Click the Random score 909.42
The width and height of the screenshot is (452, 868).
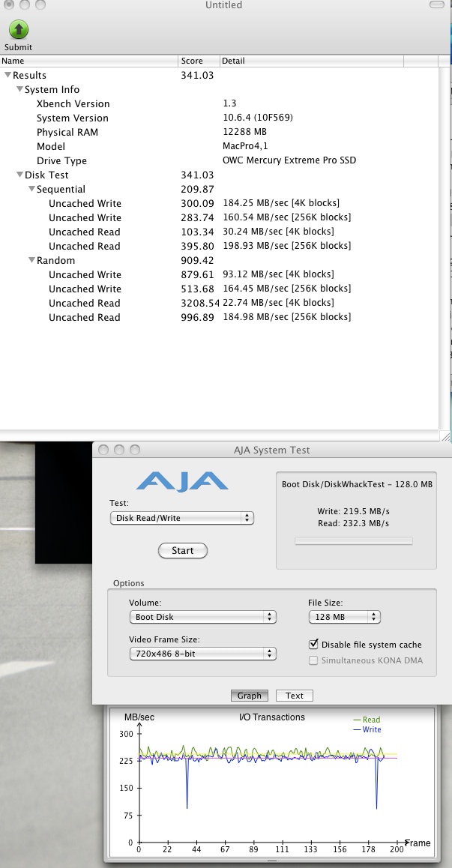click(197, 260)
